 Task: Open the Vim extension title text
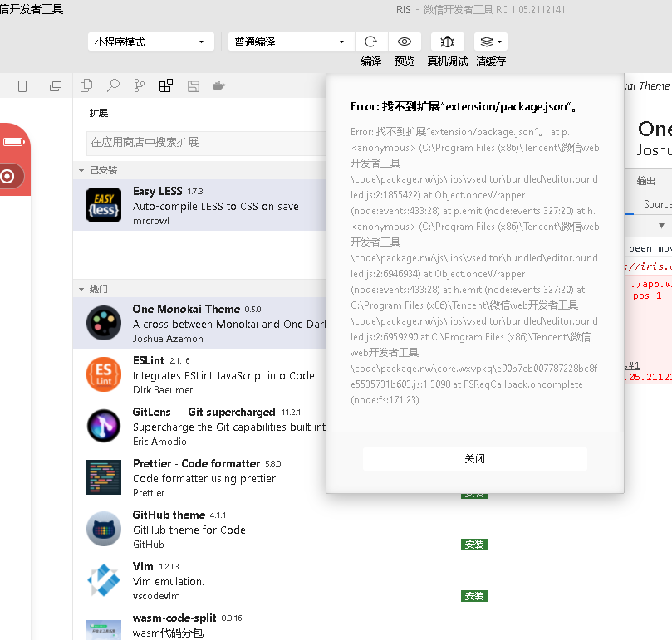143,566
